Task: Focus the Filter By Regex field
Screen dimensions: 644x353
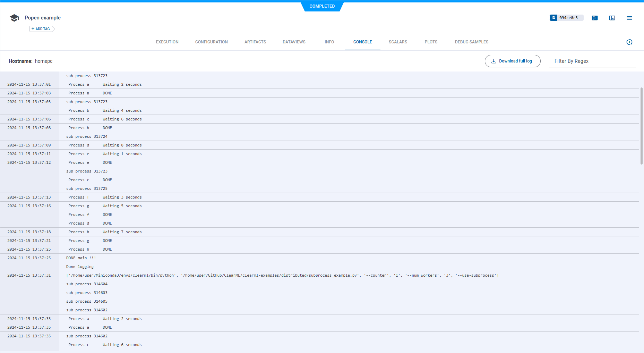Action: coord(592,61)
